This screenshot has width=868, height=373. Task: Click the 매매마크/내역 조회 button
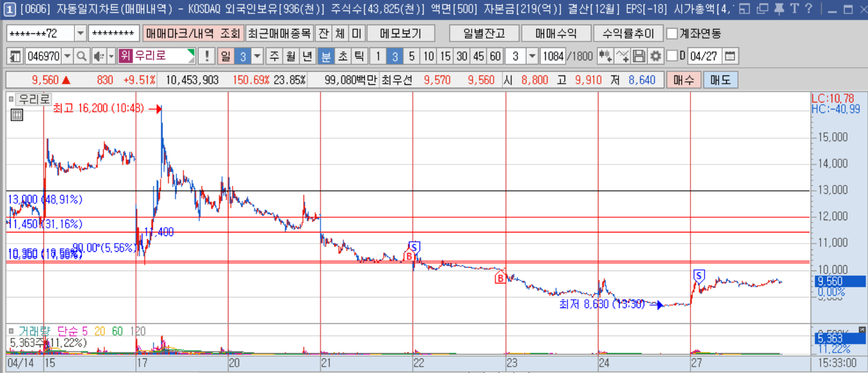click(193, 33)
